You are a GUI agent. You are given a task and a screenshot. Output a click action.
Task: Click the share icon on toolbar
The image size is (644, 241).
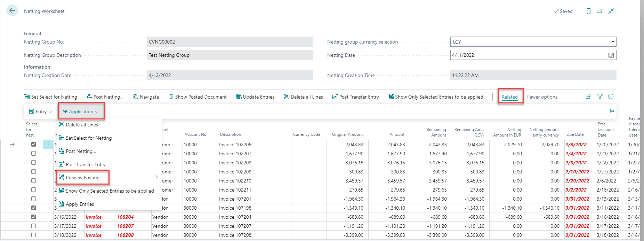click(x=588, y=96)
